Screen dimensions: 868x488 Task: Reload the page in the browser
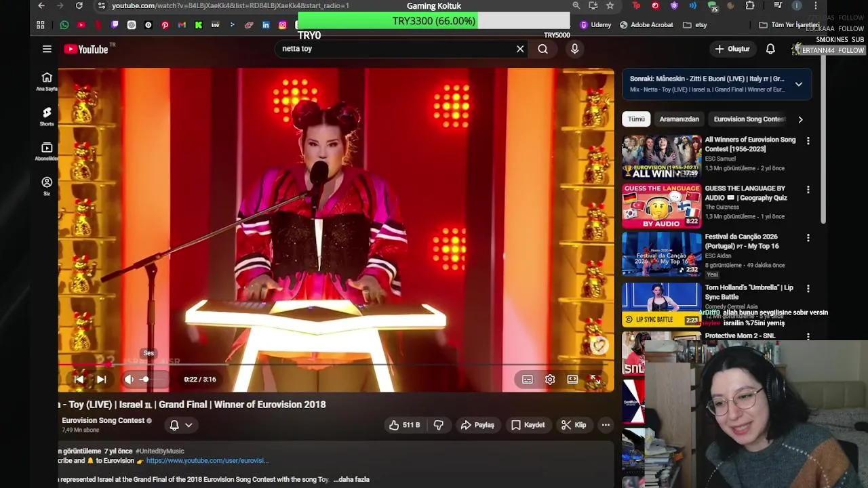pos(79,5)
